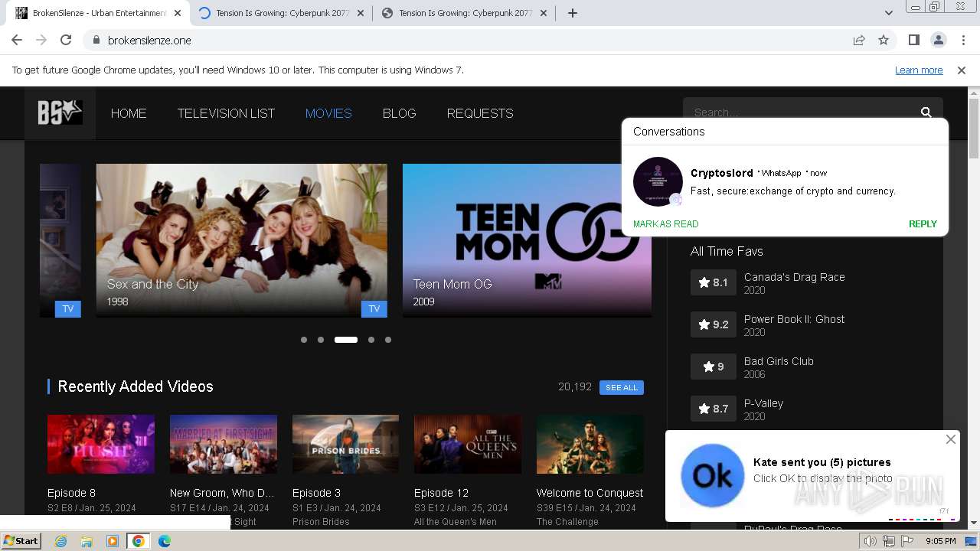Image resolution: width=980 pixels, height=551 pixels.
Task: Close the Kate sent you pictures popup
Action: pyautogui.click(x=950, y=439)
